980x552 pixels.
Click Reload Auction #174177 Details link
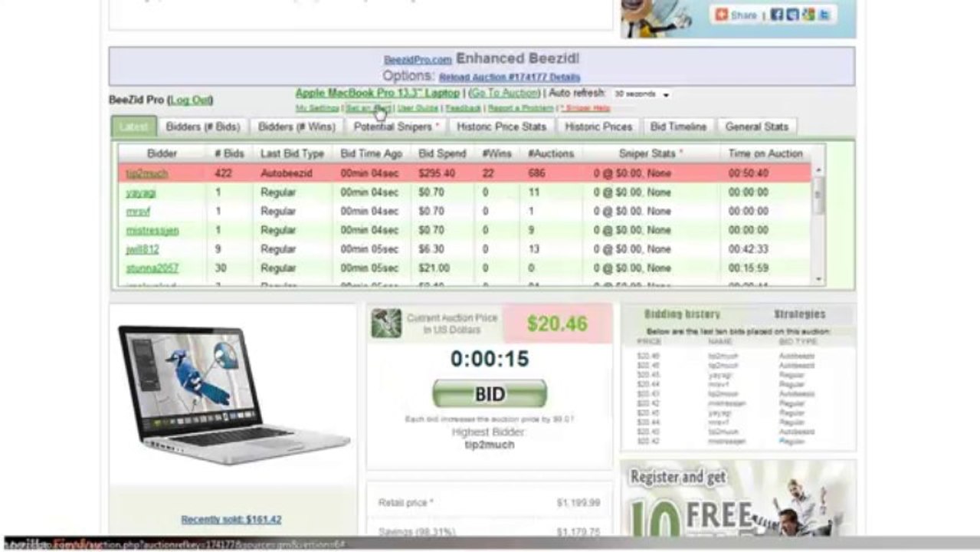click(x=510, y=77)
